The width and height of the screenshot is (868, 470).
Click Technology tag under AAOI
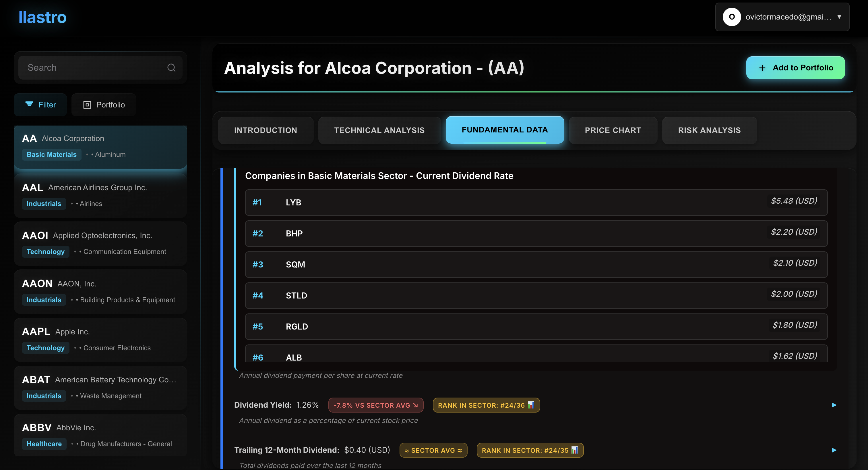(45, 252)
